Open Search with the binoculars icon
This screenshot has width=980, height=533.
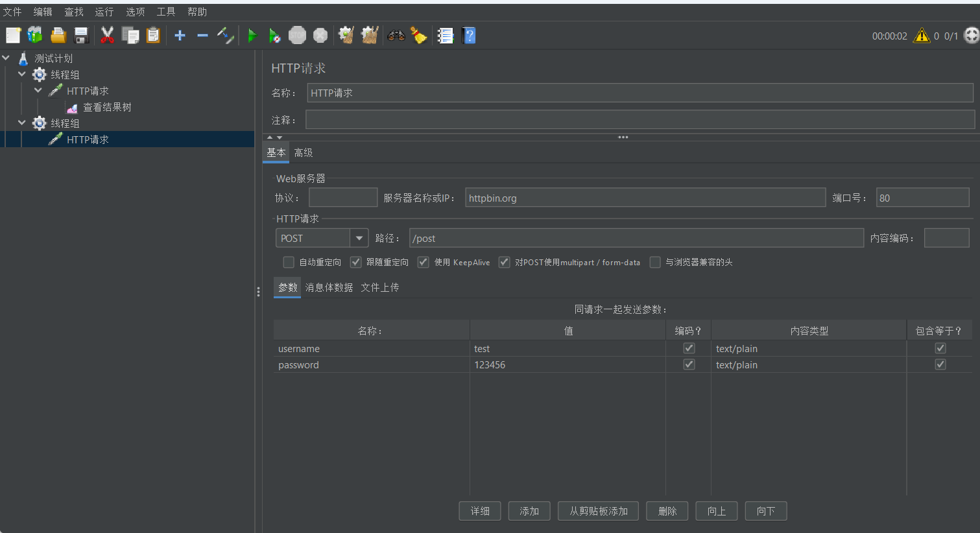(396, 35)
